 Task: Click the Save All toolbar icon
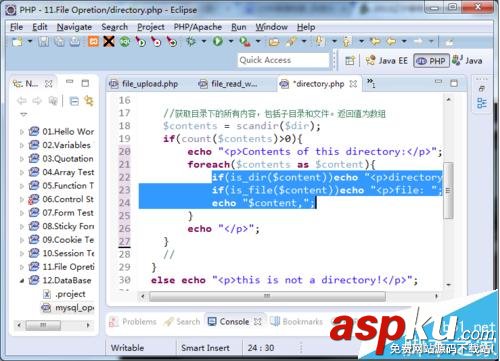(59, 42)
